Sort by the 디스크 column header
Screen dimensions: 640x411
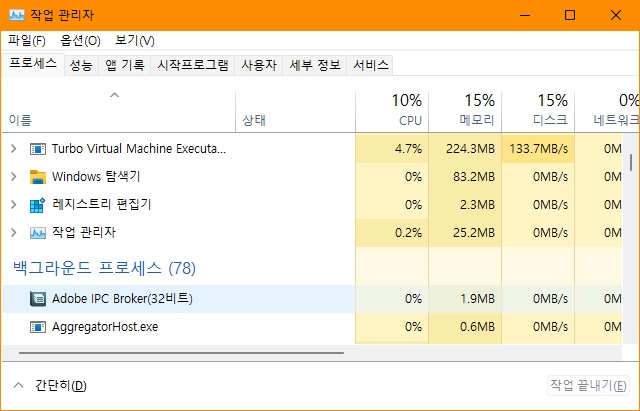[538, 111]
